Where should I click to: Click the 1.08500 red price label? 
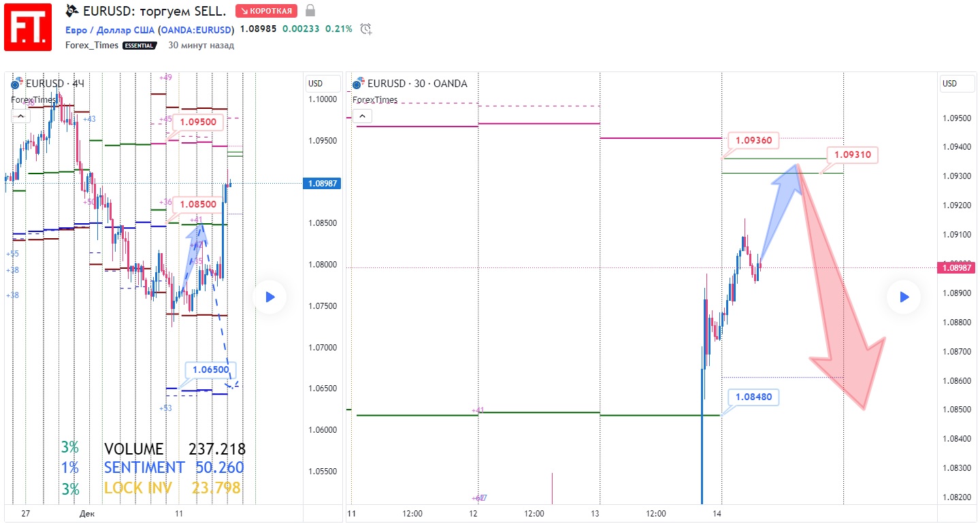click(199, 204)
